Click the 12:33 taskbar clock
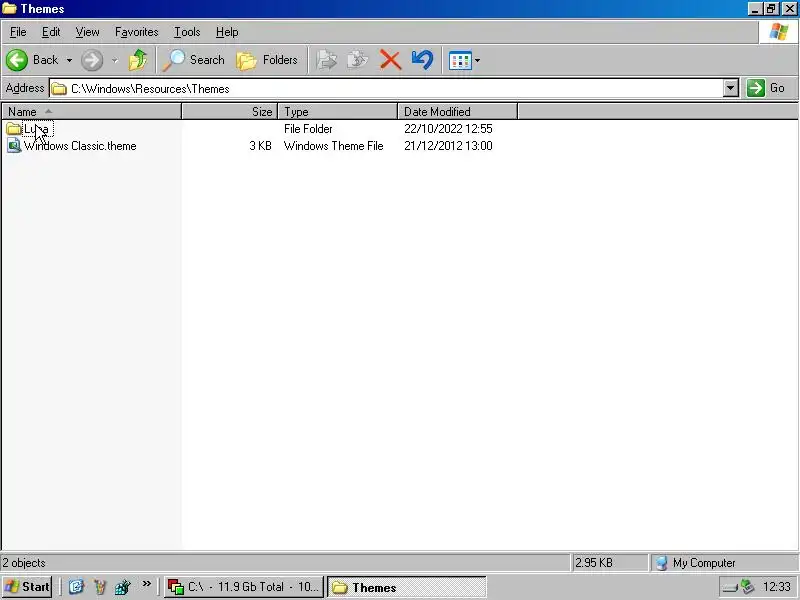Viewport: 800px width, 600px height. point(777,587)
